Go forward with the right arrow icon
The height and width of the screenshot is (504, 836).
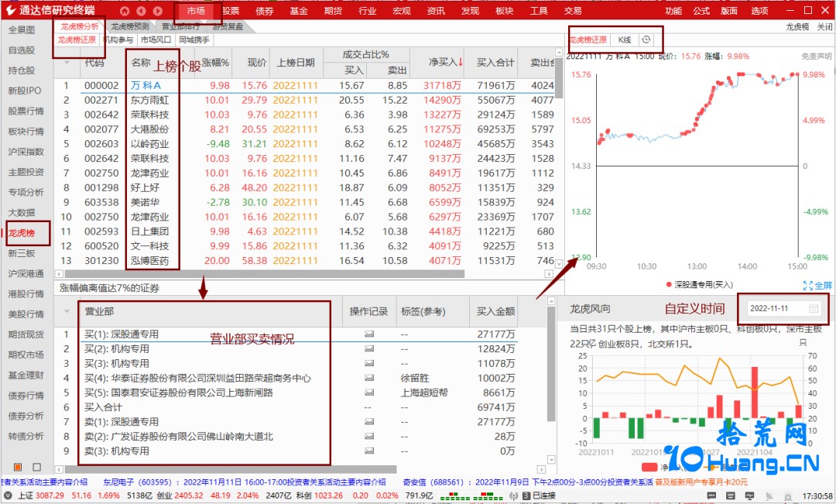158,11
